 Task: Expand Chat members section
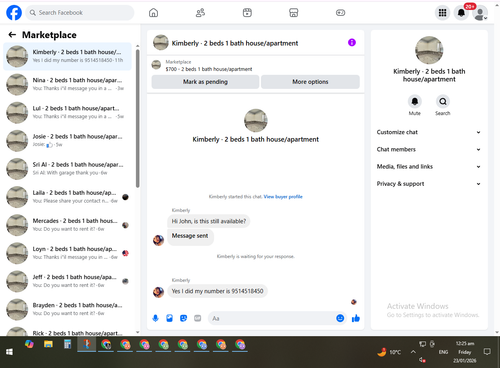coord(429,149)
